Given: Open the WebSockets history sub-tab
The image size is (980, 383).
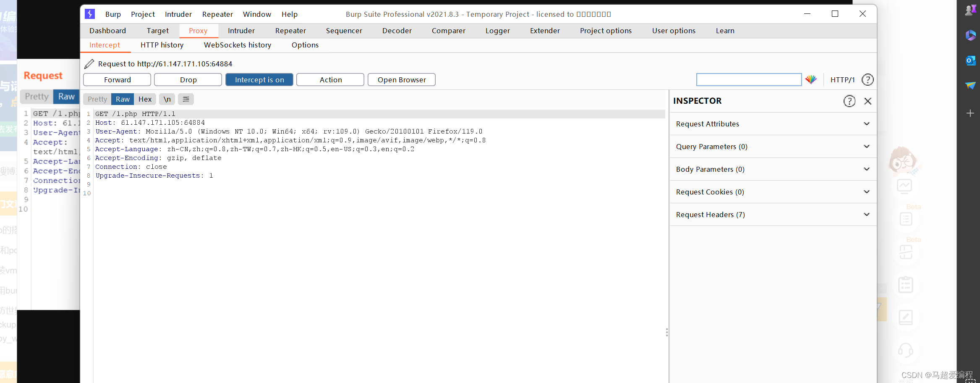Looking at the screenshot, I should pyautogui.click(x=238, y=45).
